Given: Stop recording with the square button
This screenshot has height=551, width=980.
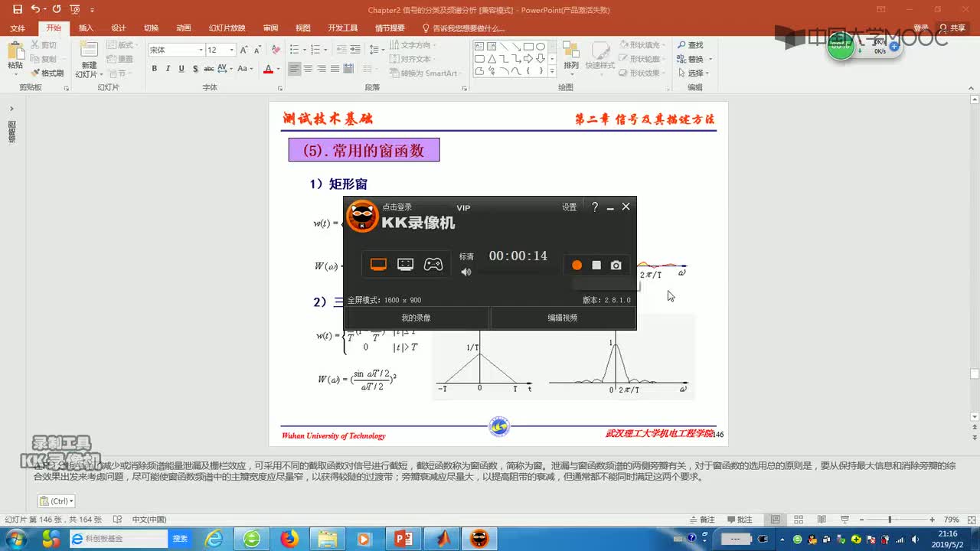Looking at the screenshot, I should click(596, 266).
